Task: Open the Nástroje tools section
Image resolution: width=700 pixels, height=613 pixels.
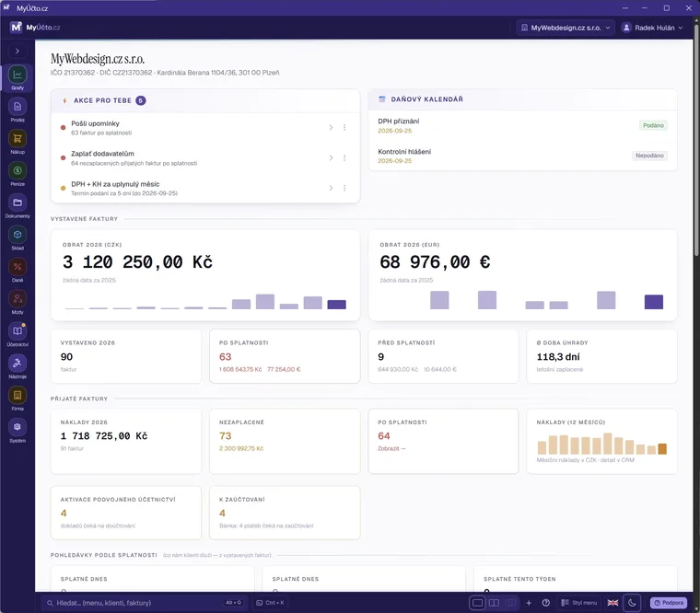Action: (x=17, y=366)
